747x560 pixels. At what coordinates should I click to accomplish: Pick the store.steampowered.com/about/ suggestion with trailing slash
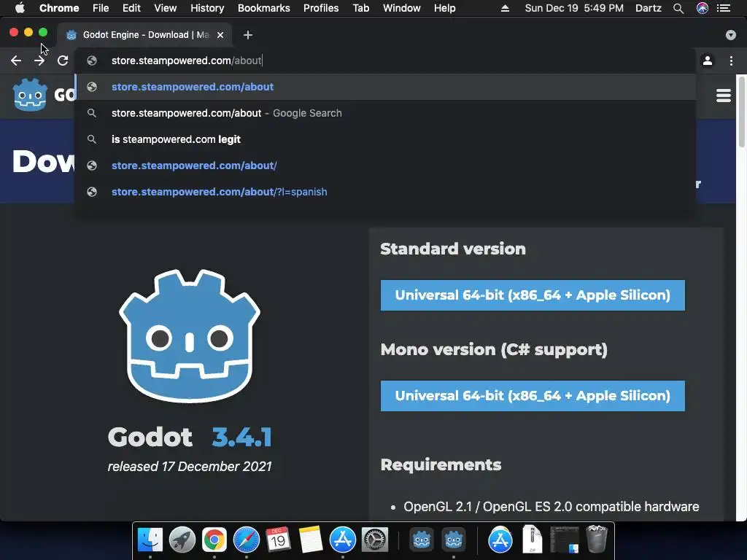click(385, 166)
